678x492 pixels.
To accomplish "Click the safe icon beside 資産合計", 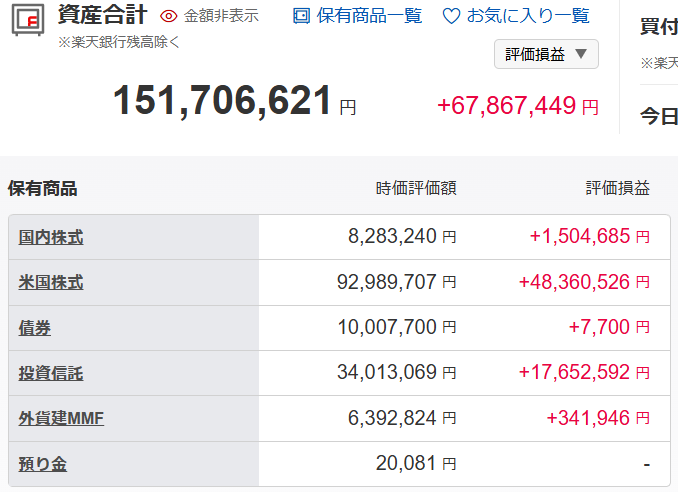I will pos(28,21).
